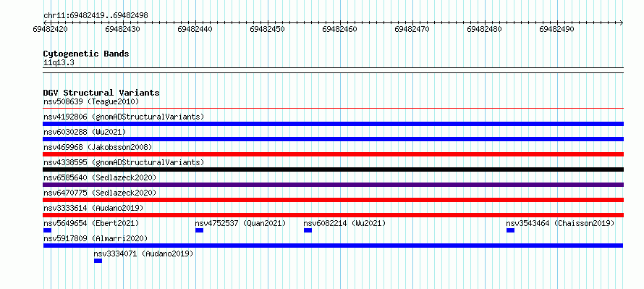This screenshot has height=289, width=644.
Task: Click the red bar of nsv3333614
Action: [x=333, y=215]
